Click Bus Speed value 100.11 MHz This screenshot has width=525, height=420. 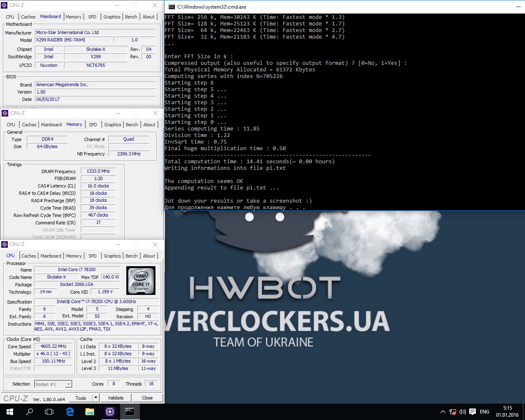click(x=53, y=361)
